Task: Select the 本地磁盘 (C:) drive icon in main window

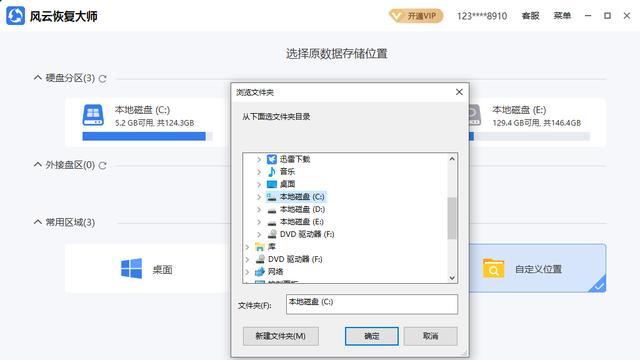Action: (93, 115)
